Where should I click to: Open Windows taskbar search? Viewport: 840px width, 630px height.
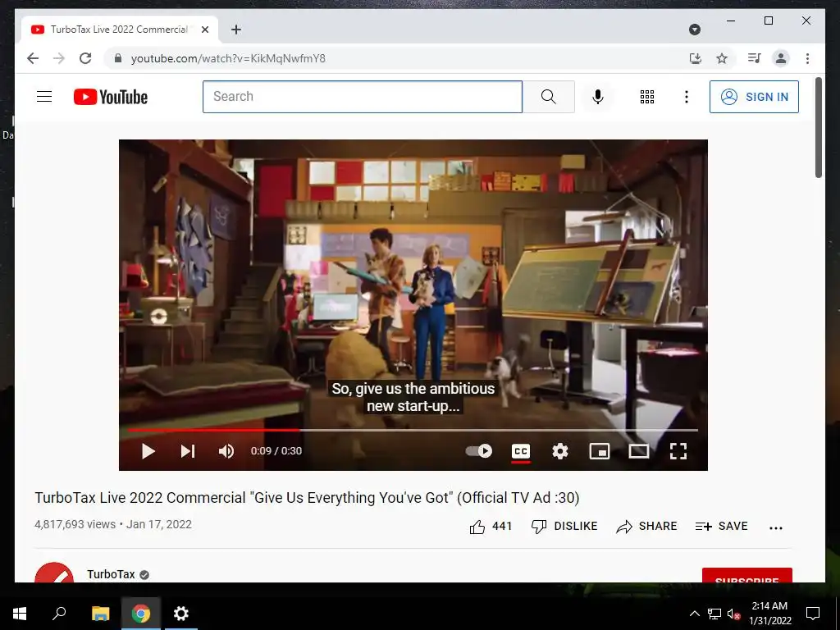pyautogui.click(x=59, y=614)
